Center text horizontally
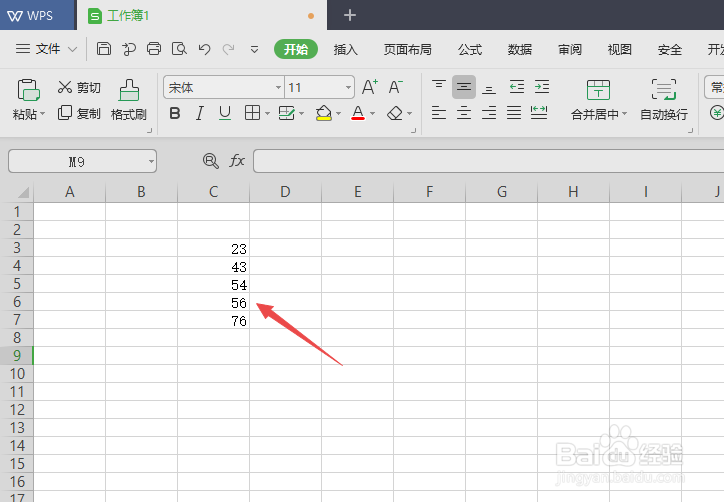The image size is (724, 502). tap(464, 113)
